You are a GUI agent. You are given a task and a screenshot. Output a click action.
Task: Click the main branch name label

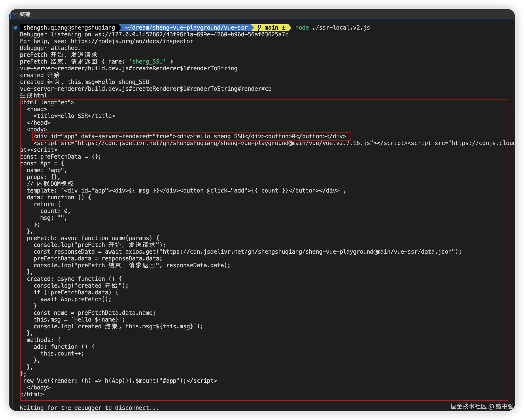pyautogui.click(x=271, y=28)
